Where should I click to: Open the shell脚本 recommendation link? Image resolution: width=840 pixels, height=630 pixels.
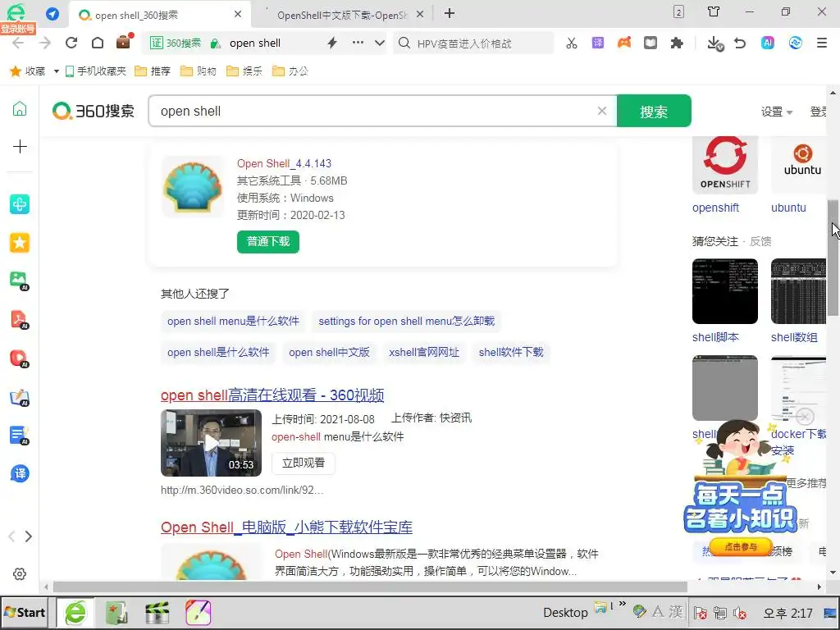tap(715, 337)
